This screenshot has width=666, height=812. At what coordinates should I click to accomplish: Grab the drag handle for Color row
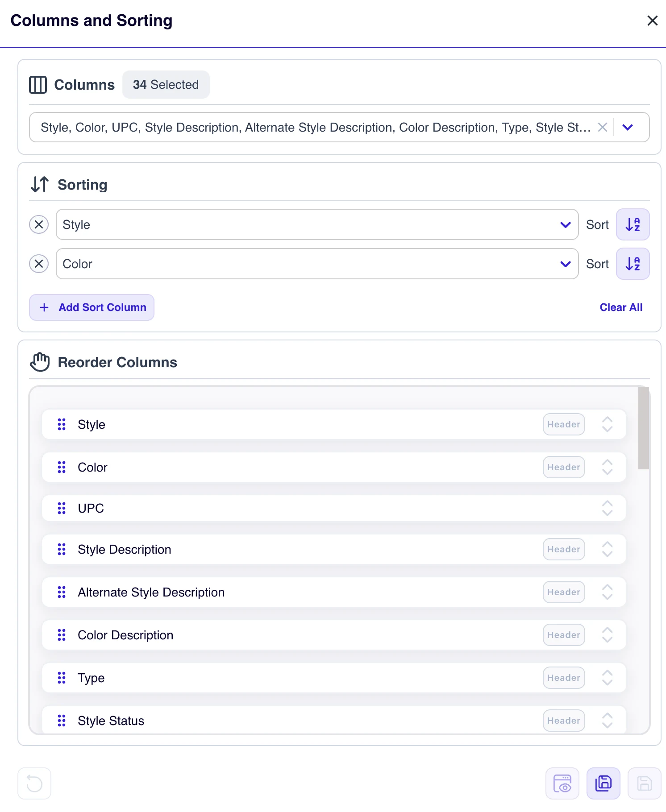62,467
